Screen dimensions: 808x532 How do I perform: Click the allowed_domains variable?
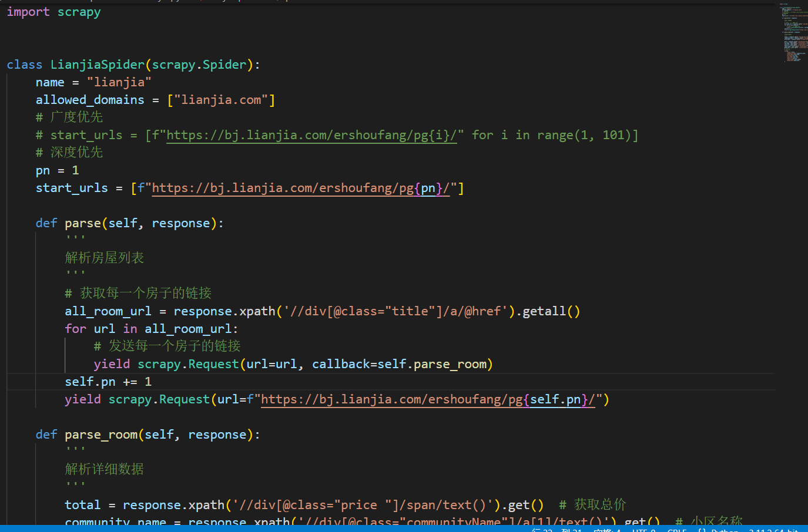(90, 100)
